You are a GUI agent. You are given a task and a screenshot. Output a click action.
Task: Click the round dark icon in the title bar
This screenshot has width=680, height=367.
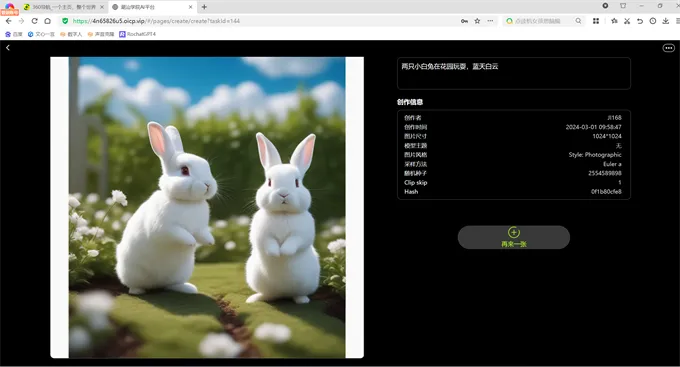tap(605, 6)
